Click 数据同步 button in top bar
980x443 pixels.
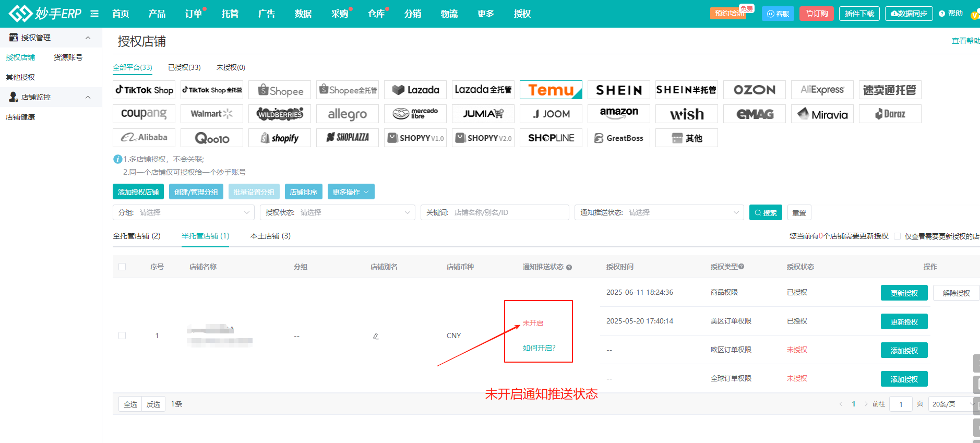click(909, 14)
